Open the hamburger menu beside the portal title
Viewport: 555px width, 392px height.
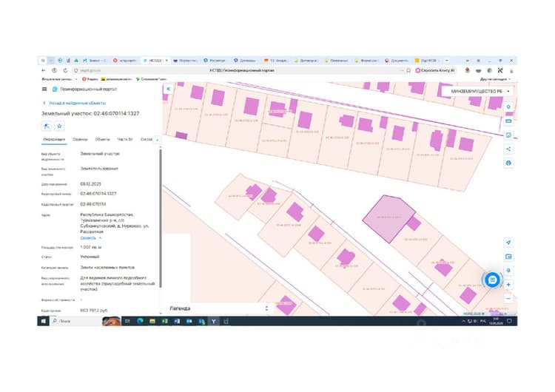44,89
